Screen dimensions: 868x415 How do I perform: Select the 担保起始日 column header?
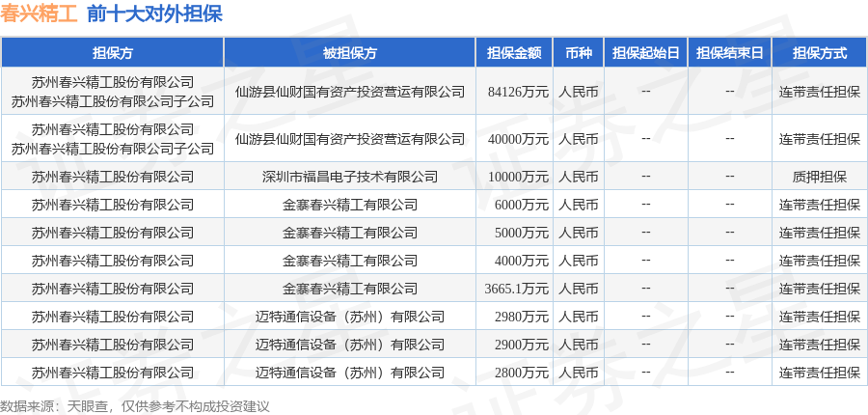pyautogui.click(x=645, y=53)
